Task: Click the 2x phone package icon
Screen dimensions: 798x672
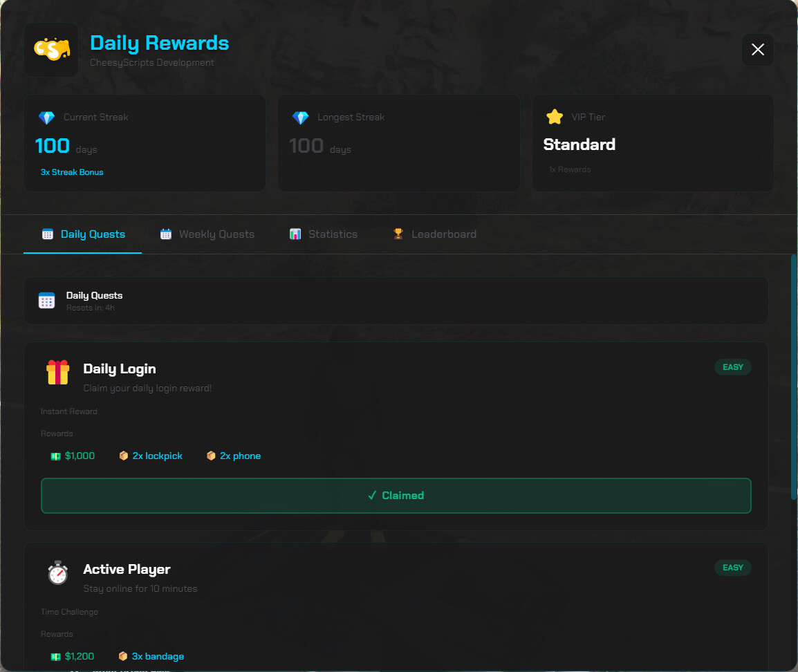Action: [211, 456]
